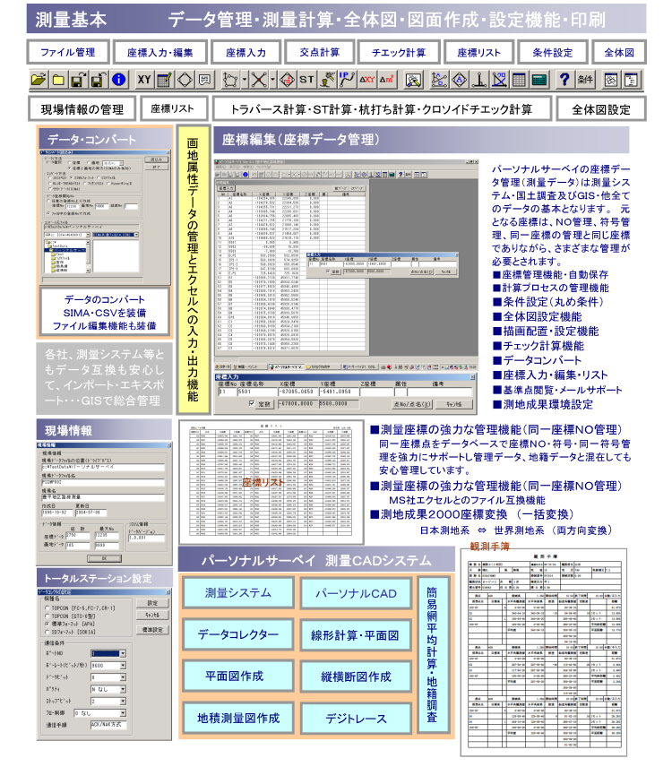This screenshot has width=672, height=784.
Task: Click the IP curve toolbar icon
Action: pos(347,80)
